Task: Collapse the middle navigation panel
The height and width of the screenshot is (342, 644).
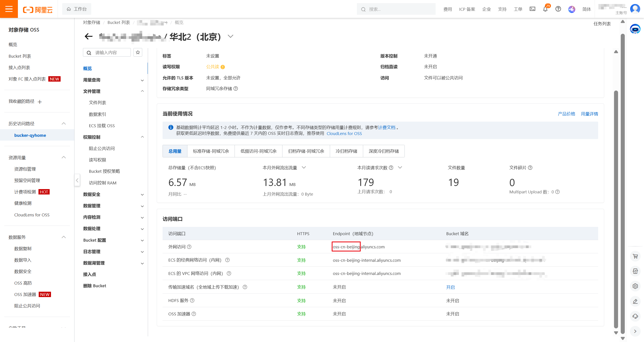Action: pos(77,180)
